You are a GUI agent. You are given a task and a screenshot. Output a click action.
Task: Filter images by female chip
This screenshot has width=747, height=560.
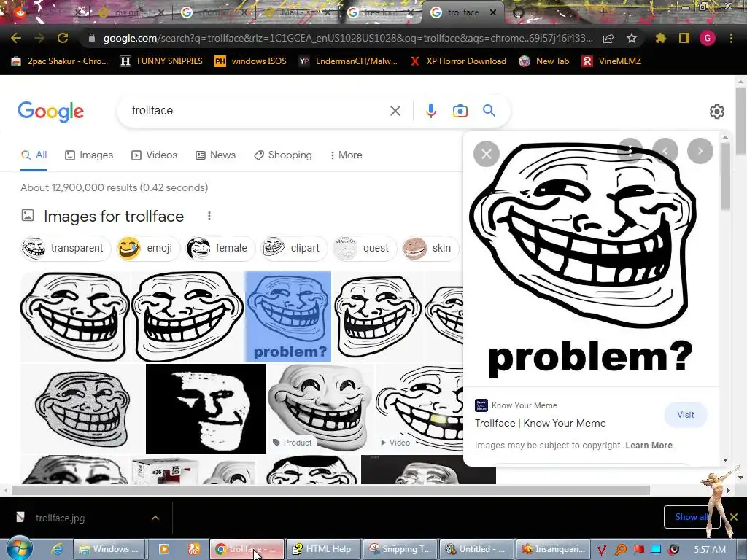coord(220,248)
